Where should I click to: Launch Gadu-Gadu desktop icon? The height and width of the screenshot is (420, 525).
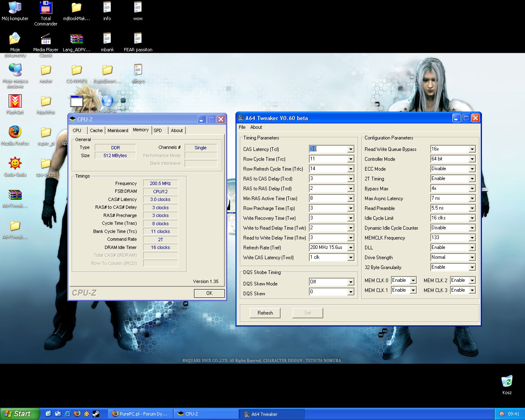(x=15, y=167)
